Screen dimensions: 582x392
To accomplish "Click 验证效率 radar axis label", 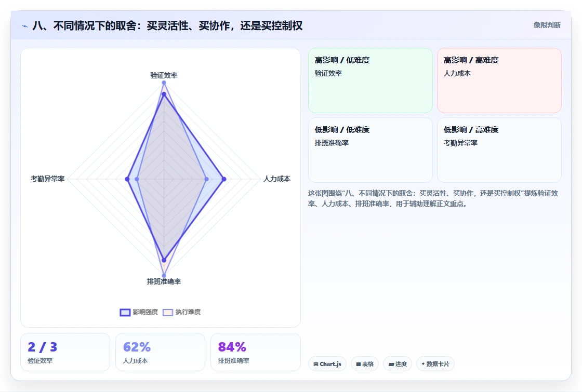I will [x=164, y=75].
